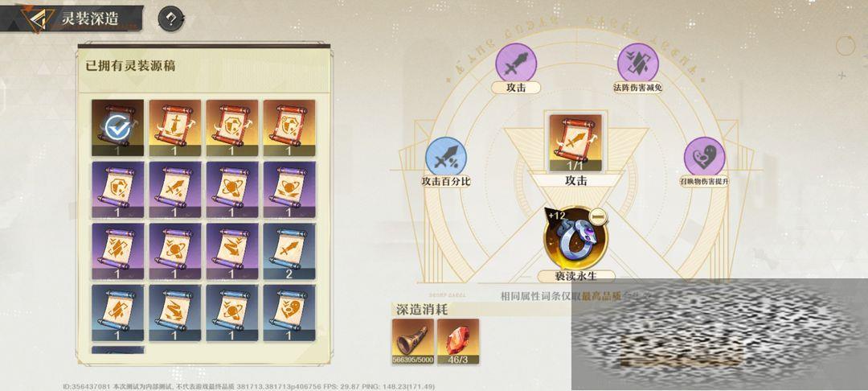Select the orange sword scroll in top row
Image resolution: width=868 pixels, height=391 pixels.
[x=175, y=128]
